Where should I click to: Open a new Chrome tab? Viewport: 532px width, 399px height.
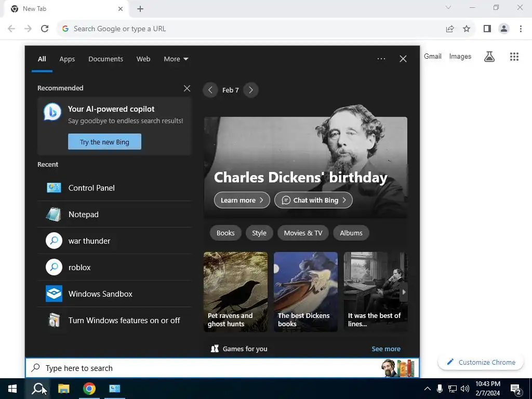pyautogui.click(x=140, y=9)
